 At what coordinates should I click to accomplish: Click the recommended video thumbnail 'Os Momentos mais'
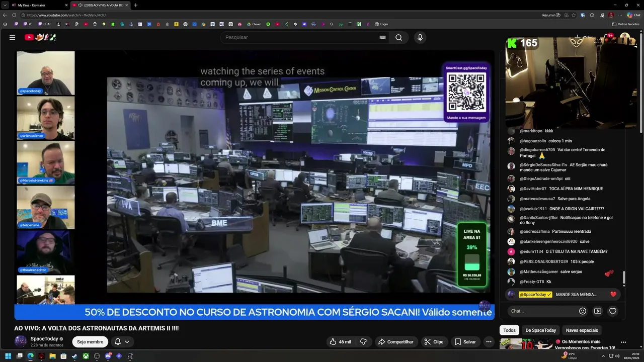[525, 344]
